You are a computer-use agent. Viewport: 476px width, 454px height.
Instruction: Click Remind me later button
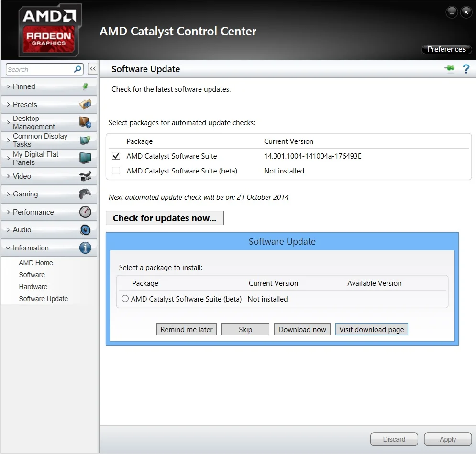tap(187, 329)
